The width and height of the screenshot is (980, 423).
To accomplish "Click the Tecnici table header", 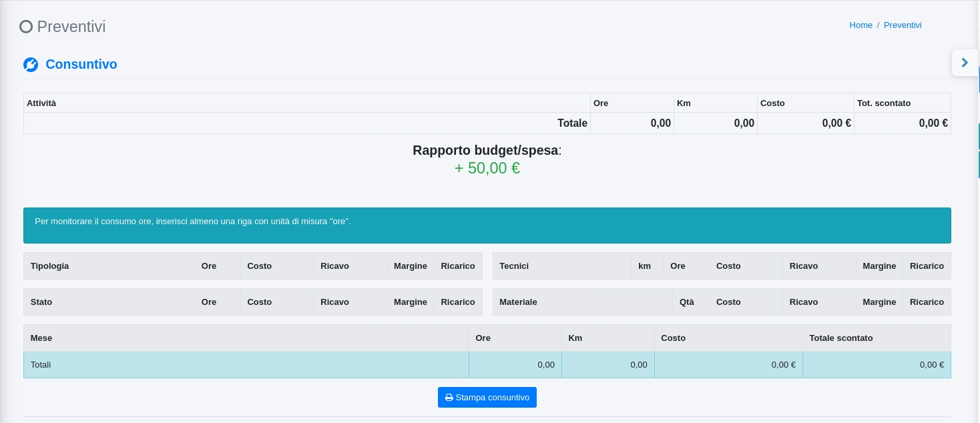I will (514, 266).
